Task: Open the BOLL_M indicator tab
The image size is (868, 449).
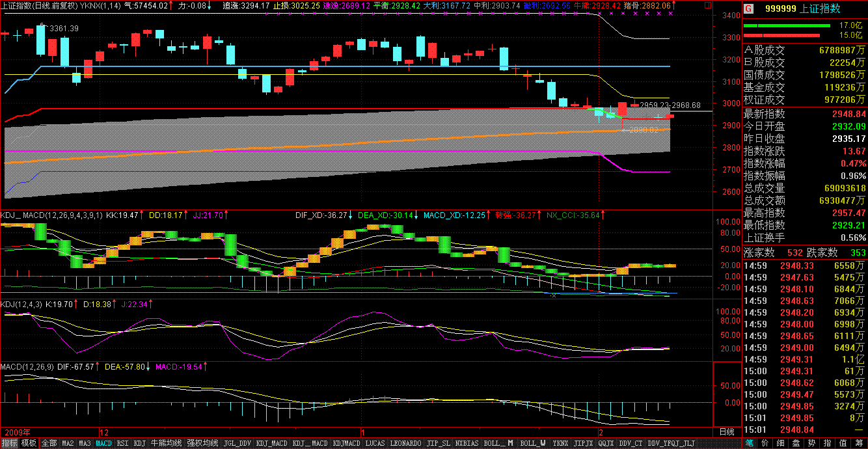Action: [499, 443]
